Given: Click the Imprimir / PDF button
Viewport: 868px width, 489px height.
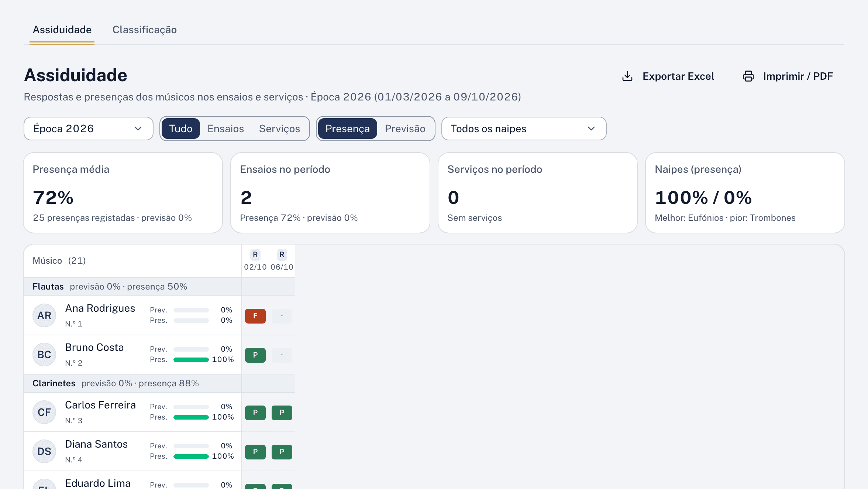Looking at the screenshot, I should pyautogui.click(x=788, y=76).
